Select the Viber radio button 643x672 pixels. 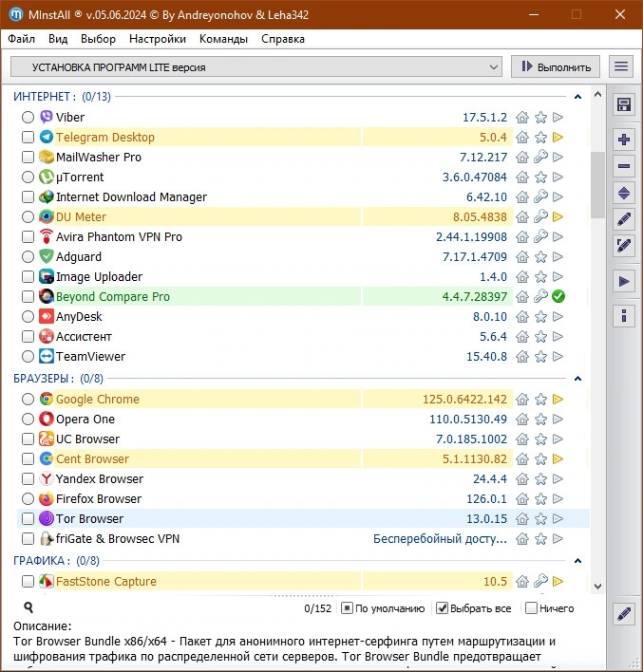[x=28, y=117]
